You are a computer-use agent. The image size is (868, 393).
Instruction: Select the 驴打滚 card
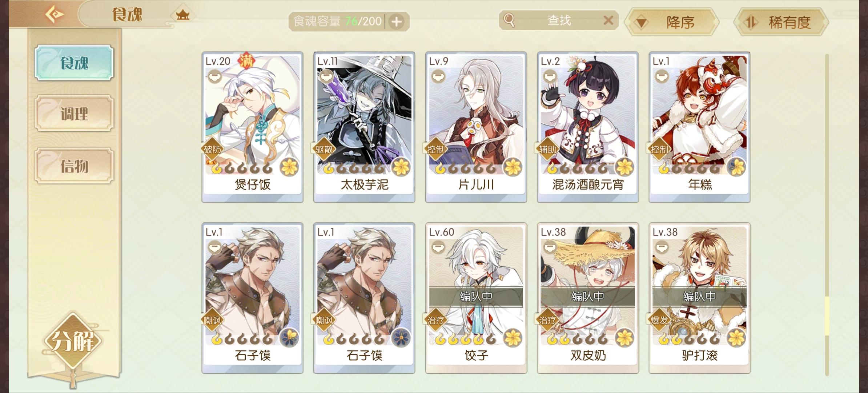pyautogui.click(x=700, y=298)
